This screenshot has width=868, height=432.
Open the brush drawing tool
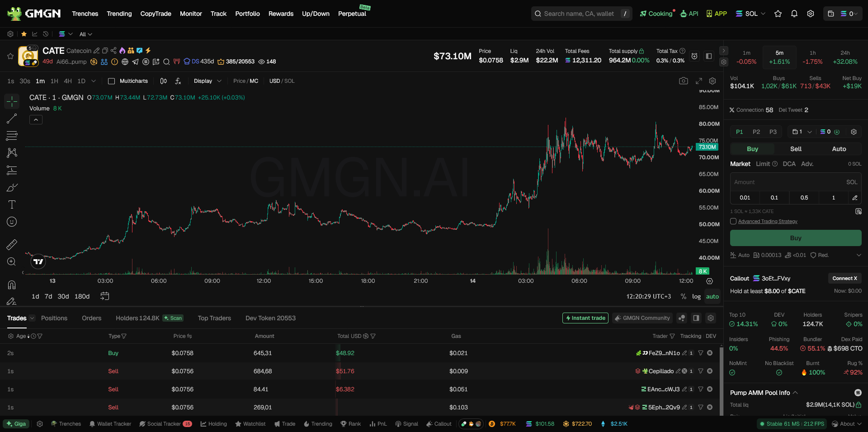click(x=12, y=187)
